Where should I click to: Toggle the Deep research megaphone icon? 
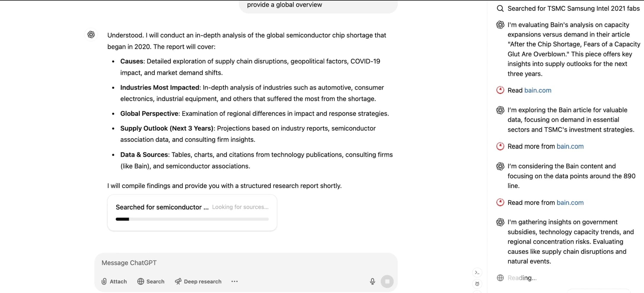(178, 281)
